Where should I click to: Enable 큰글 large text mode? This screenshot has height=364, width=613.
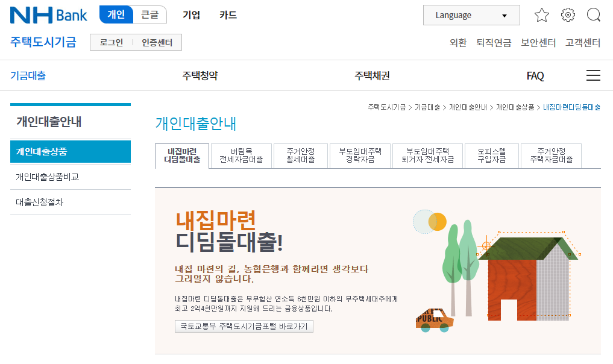tap(150, 15)
